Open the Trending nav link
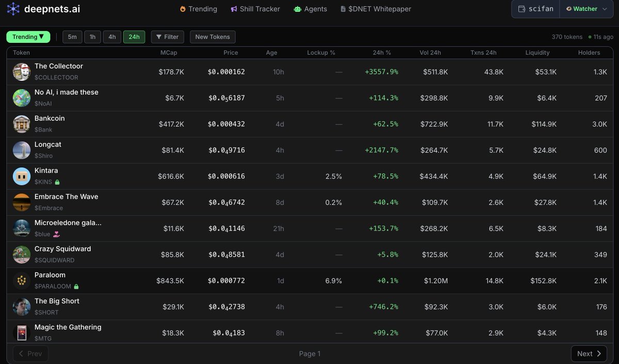The image size is (619, 364). (199, 9)
